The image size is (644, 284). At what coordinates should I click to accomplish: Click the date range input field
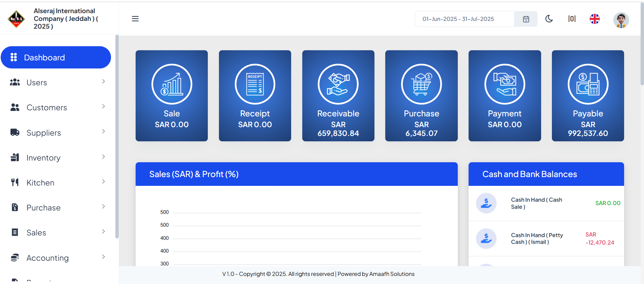point(464,19)
